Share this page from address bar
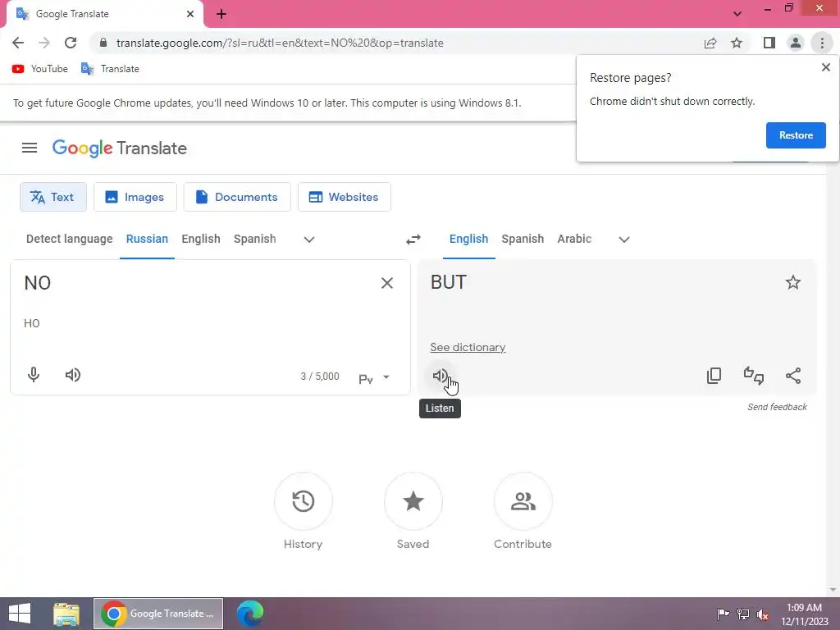This screenshot has height=630, width=840. (710, 43)
